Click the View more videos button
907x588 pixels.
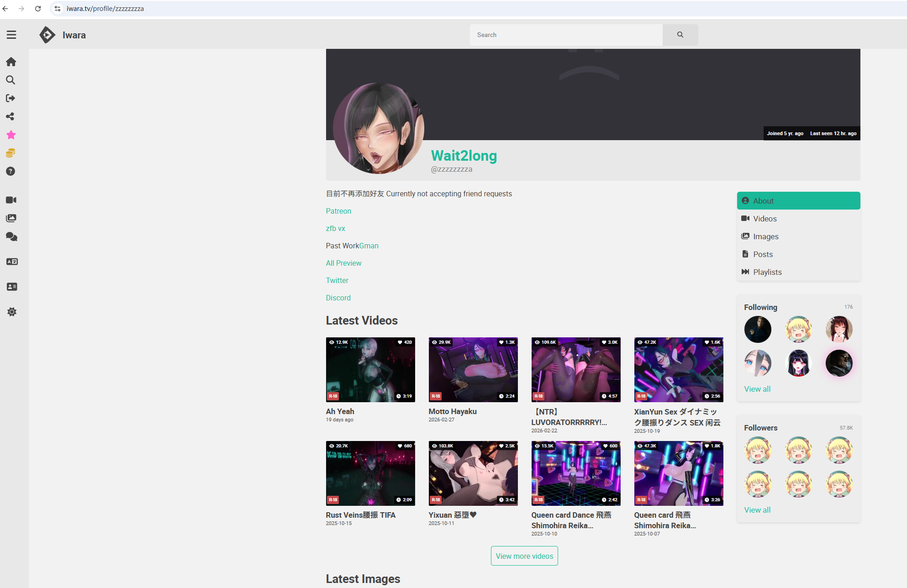524,556
